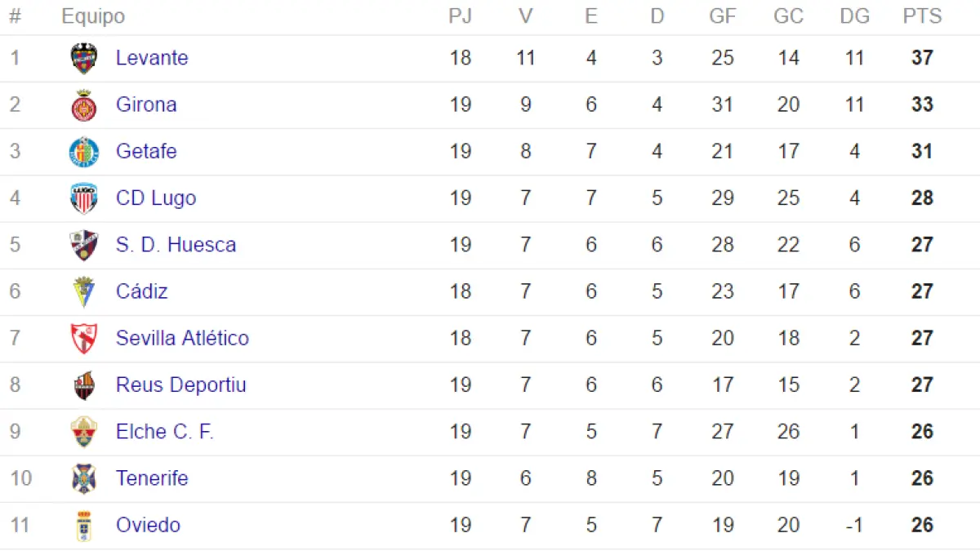
Task: Click the Levante club crest icon
Action: 84,59
